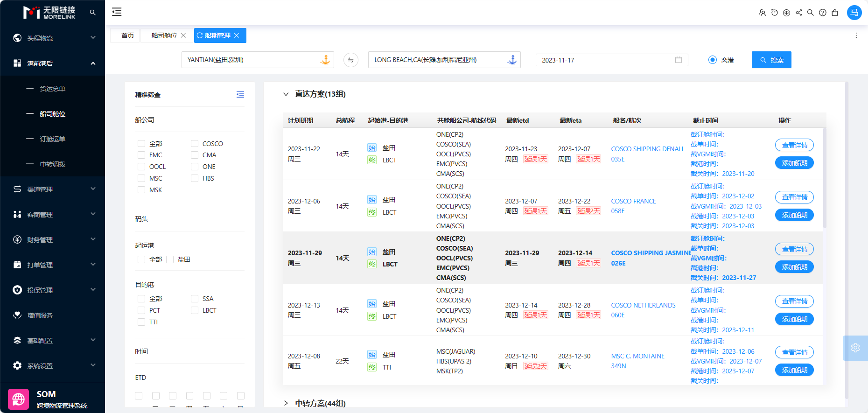868x413 pixels.
Task: Open the three-dot tab options menu
Action: pyautogui.click(x=856, y=35)
